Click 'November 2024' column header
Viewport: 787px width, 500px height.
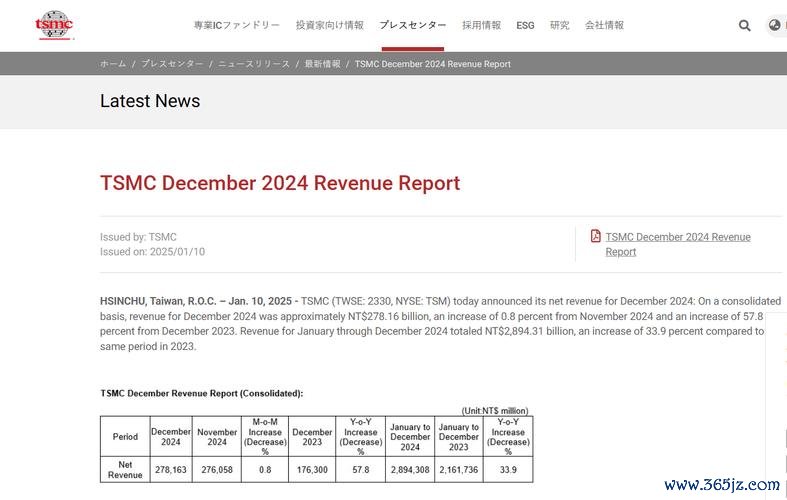pos(217,436)
